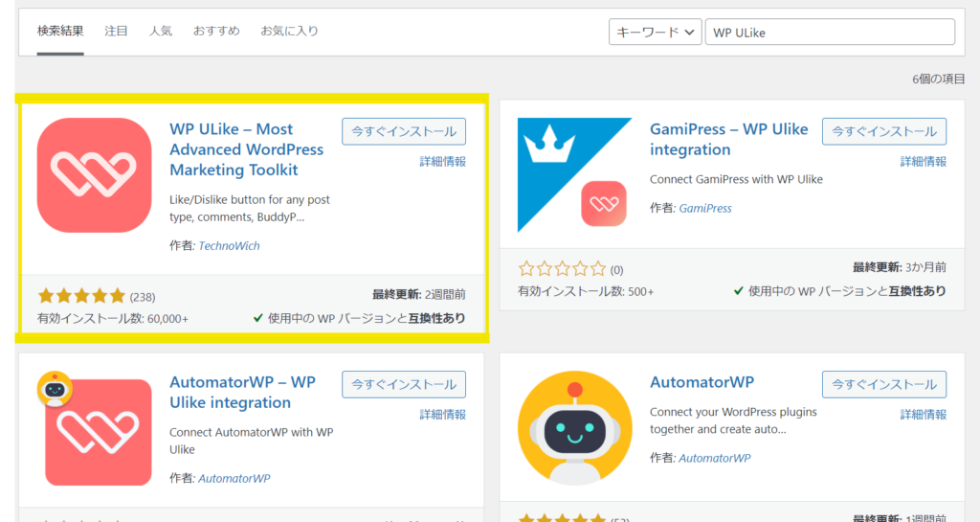Screen dimensions: 980x522
Task: Open the AutomatorWP – WP Ulike integration title
Action: (242, 392)
